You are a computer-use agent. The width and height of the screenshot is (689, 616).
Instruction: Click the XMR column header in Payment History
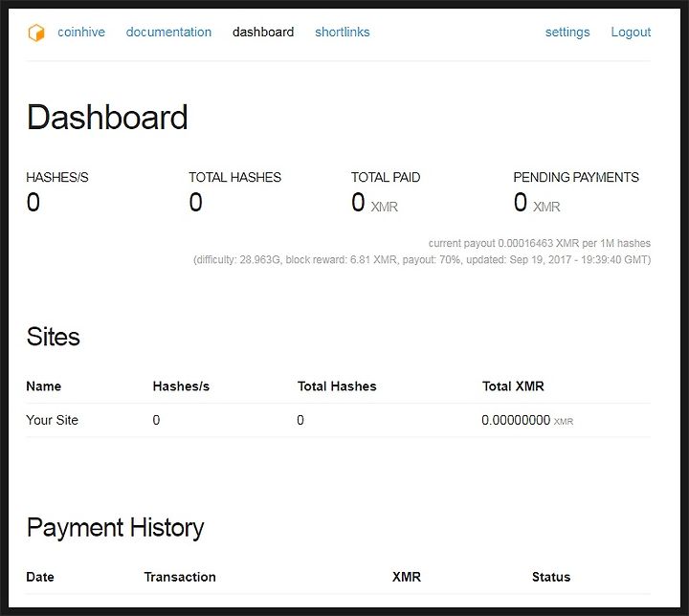[407, 577]
